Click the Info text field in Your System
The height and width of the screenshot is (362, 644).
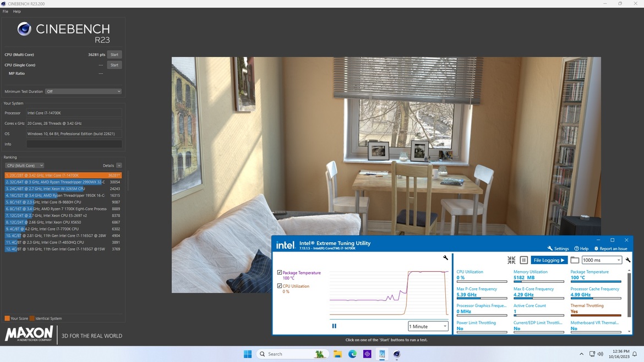tap(74, 144)
